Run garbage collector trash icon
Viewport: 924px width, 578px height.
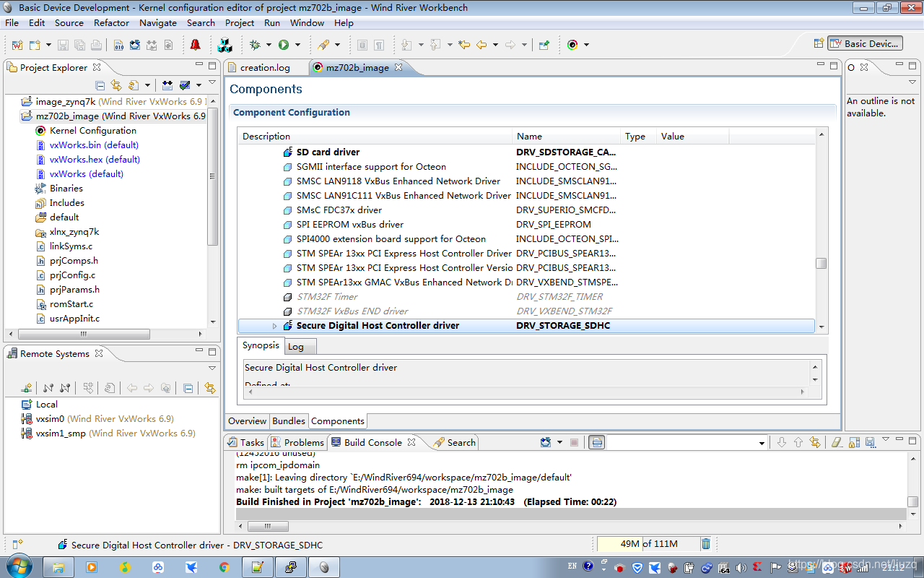tap(706, 544)
